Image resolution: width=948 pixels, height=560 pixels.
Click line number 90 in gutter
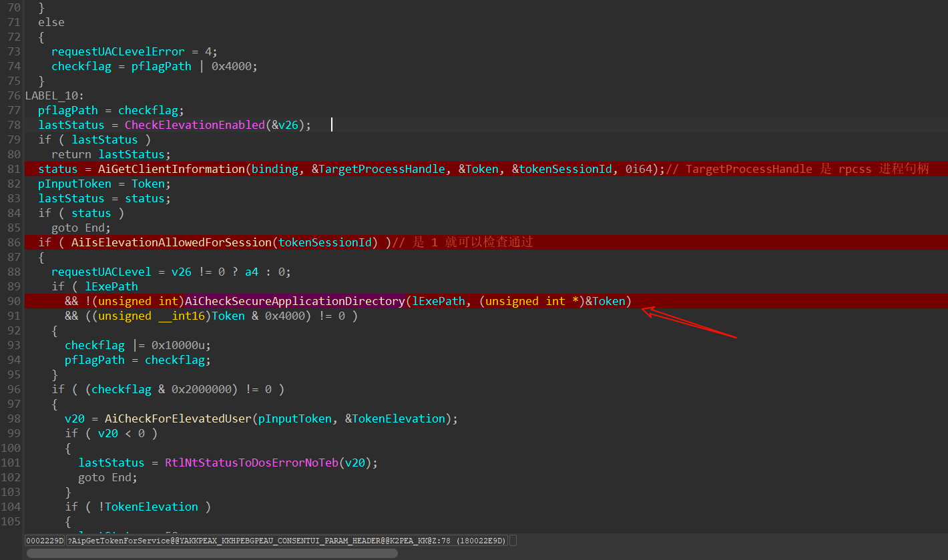pos(13,301)
